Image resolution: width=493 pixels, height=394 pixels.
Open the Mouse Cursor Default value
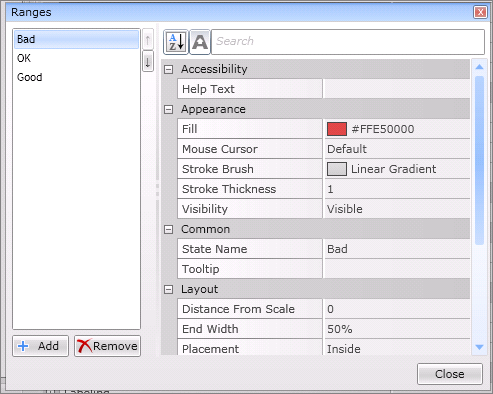coord(396,149)
